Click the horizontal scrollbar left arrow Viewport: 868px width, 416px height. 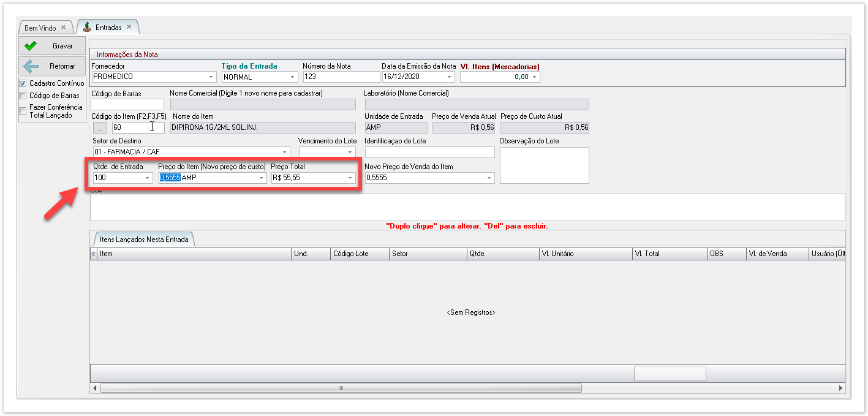coord(95,388)
